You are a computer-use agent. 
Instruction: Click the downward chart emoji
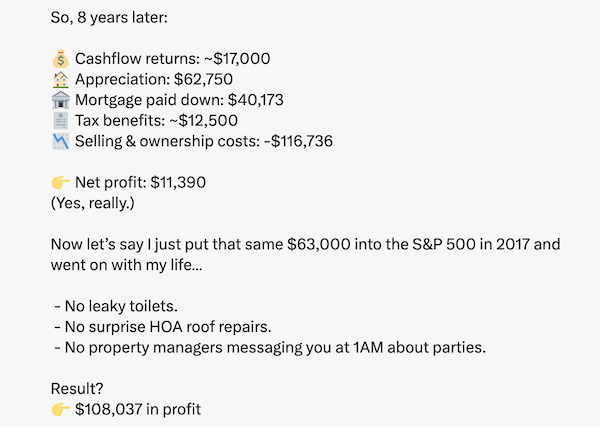click(60, 142)
